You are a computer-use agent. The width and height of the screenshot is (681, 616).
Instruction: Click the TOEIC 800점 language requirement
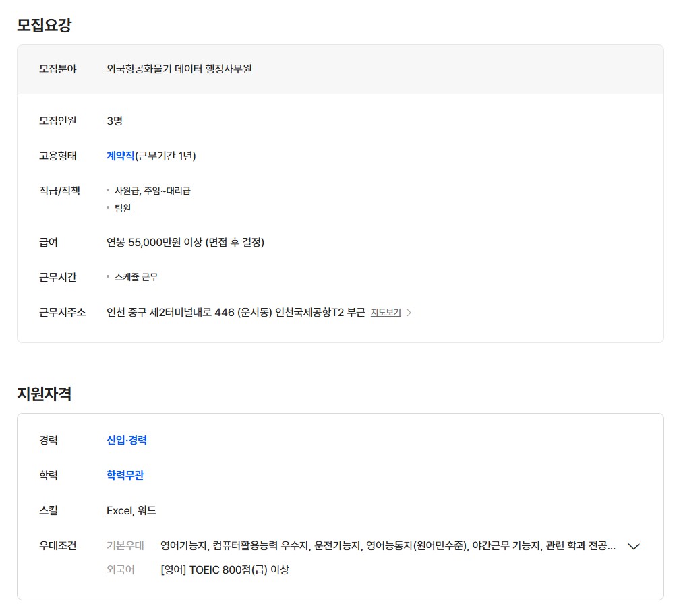click(x=225, y=569)
